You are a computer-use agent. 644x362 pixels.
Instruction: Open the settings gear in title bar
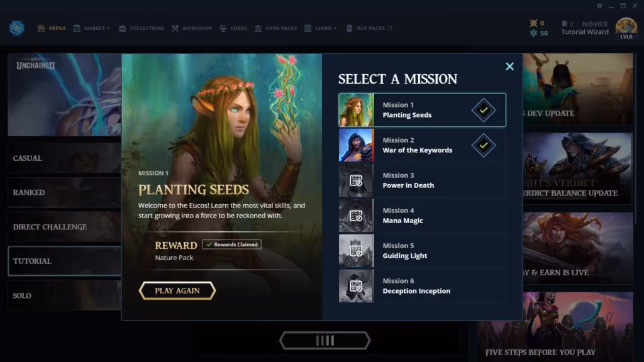click(599, 6)
